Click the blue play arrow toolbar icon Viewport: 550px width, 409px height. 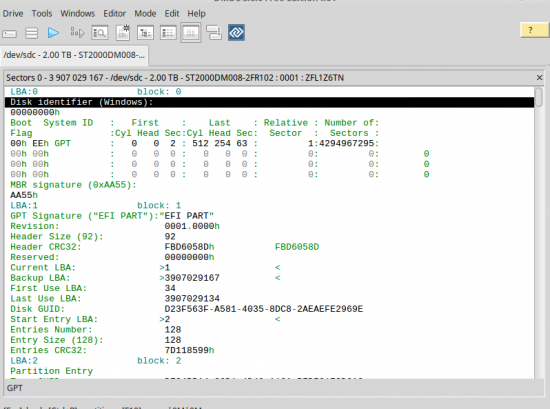pyautogui.click(x=53, y=33)
